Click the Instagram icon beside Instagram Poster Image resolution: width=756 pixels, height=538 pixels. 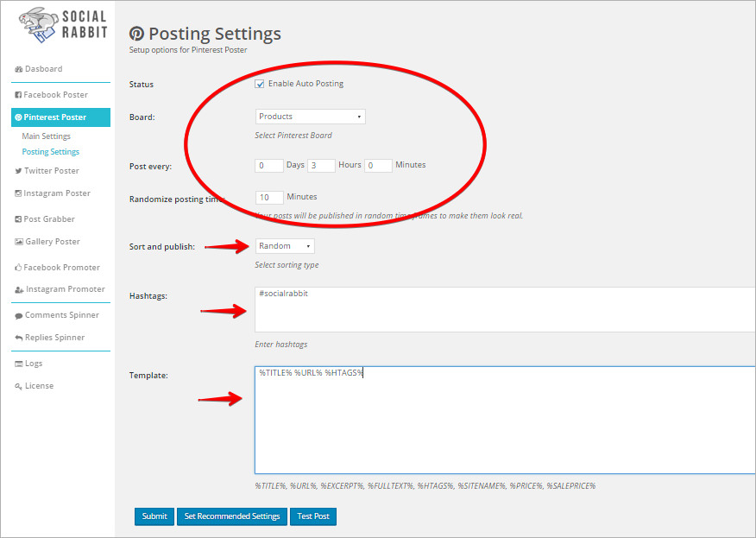pyautogui.click(x=18, y=193)
